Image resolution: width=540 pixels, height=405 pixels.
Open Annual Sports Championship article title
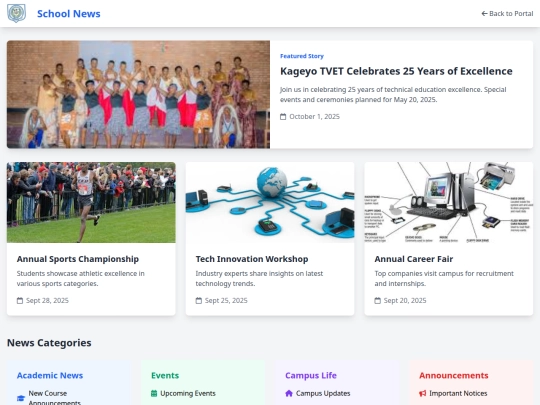78,259
